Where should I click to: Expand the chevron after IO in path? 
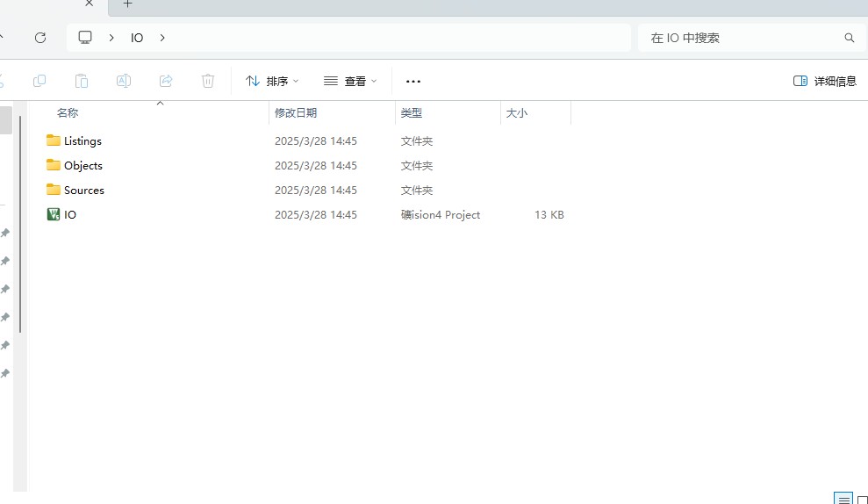pos(162,38)
